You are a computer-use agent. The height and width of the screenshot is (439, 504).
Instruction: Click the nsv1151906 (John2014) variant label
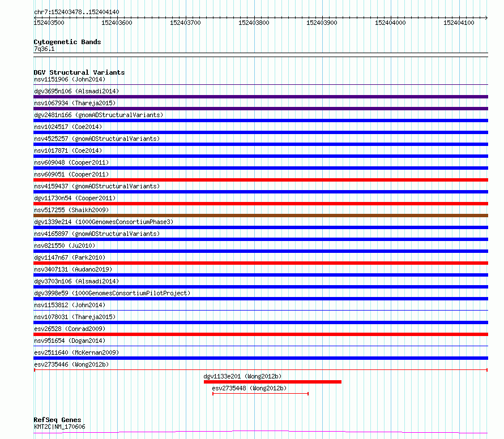(x=70, y=79)
